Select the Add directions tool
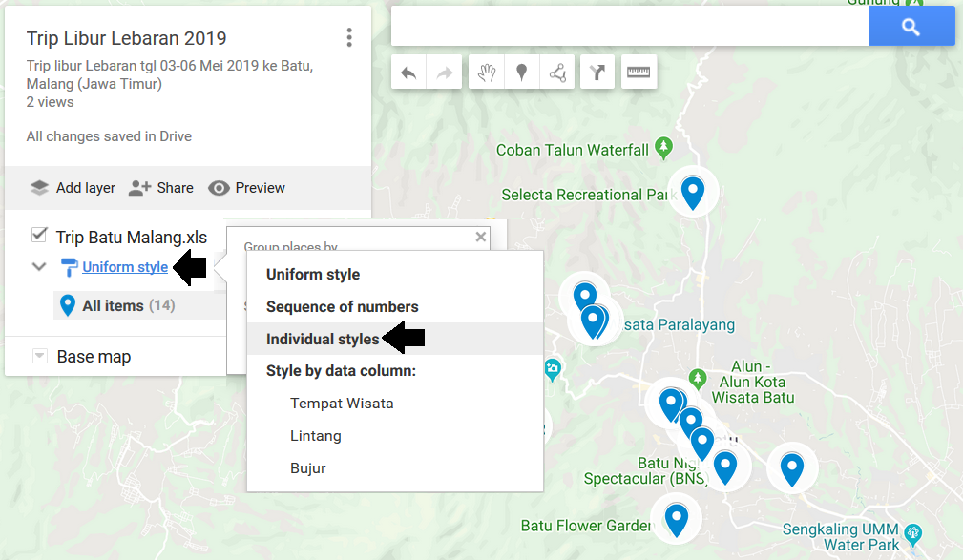Screen dimensions: 963x560 pyautogui.click(x=597, y=73)
